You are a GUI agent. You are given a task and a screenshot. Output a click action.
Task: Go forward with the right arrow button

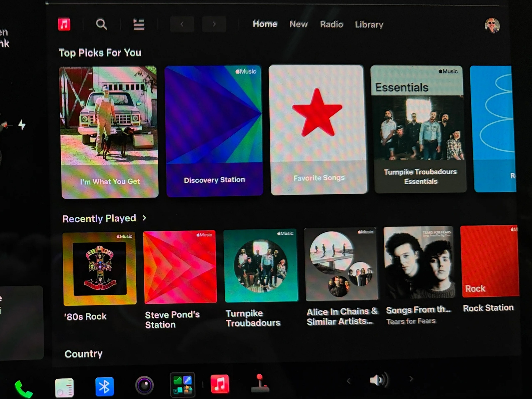[x=214, y=24]
